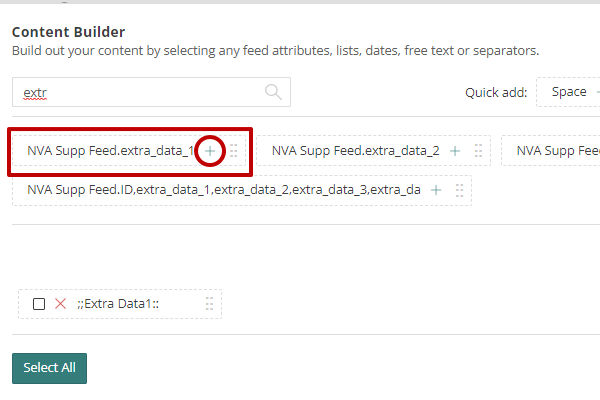Click the 'Quick add:' label
Image resolution: width=600 pixels, height=400 pixels.
point(496,93)
